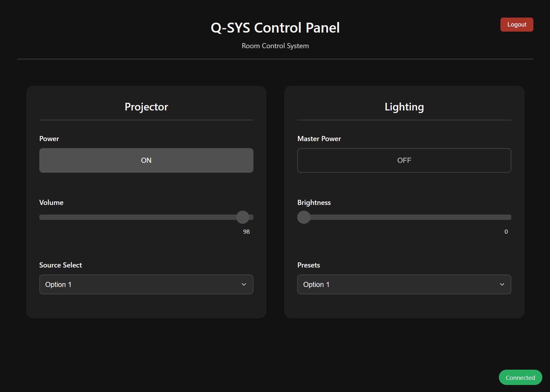Click the Source Select chevron arrow

coord(244,284)
